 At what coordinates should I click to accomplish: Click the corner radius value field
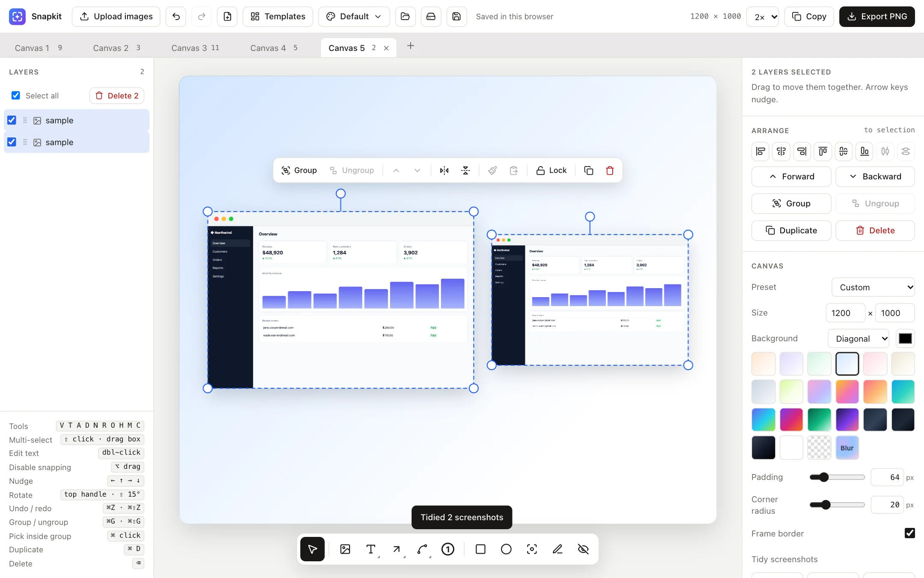[x=887, y=505]
